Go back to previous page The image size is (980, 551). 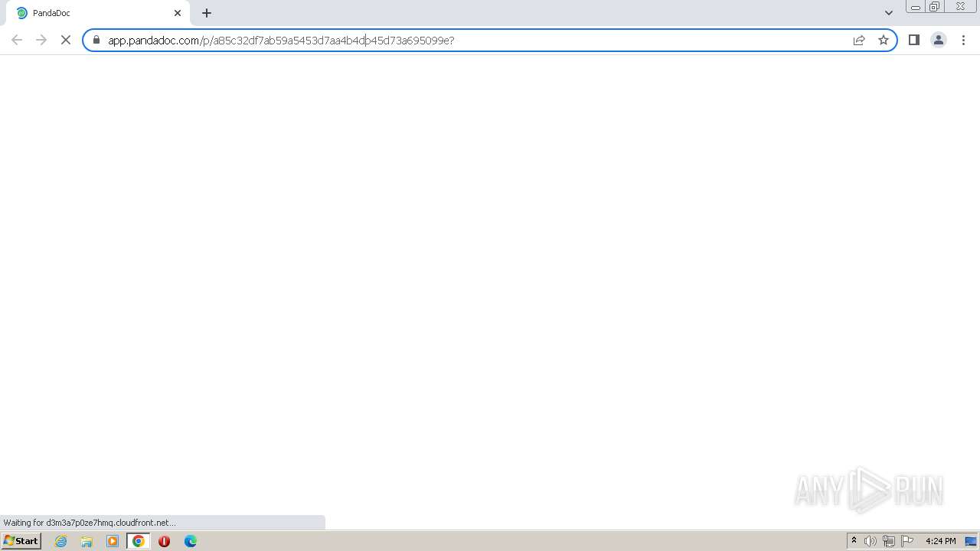coord(17,40)
